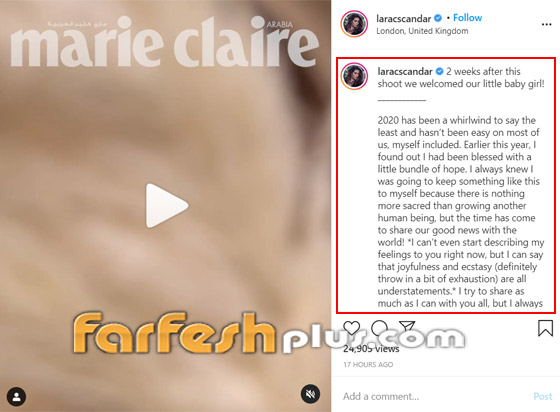Play the Marie Claire video
This screenshot has height=412, width=560.
tap(166, 206)
